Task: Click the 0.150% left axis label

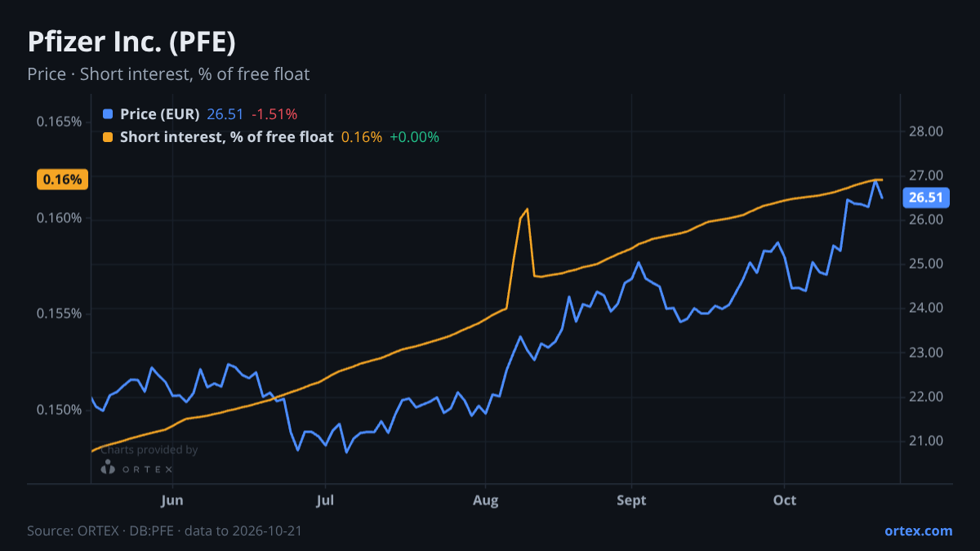Action: tap(59, 410)
